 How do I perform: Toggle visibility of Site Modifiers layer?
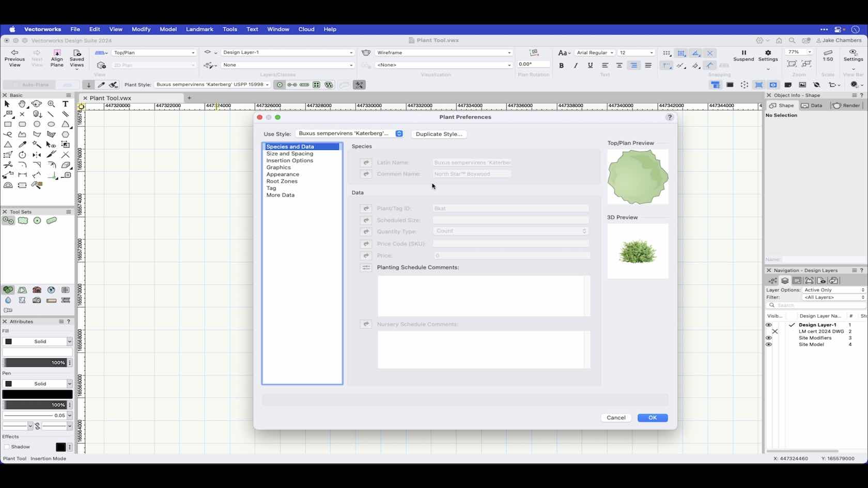click(769, 338)
